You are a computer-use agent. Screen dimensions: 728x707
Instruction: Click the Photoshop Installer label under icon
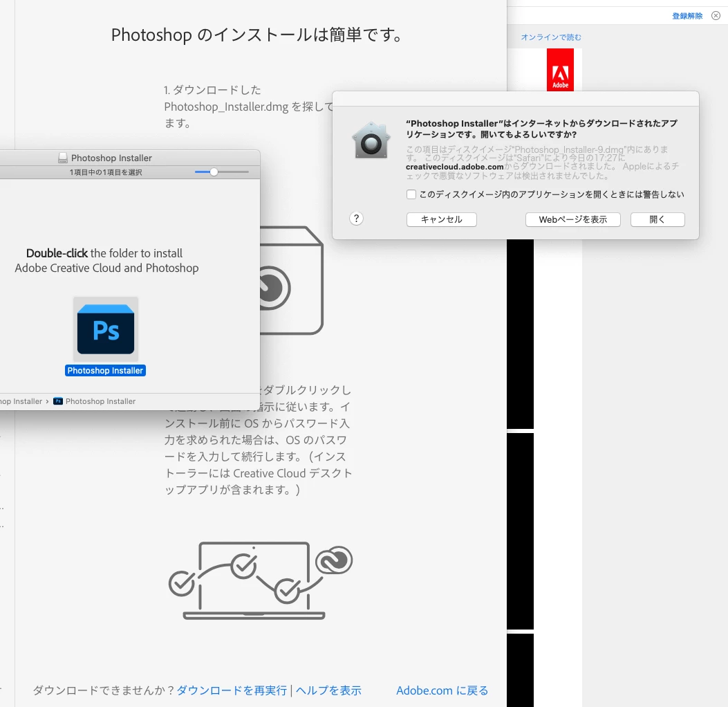[105, 371]
